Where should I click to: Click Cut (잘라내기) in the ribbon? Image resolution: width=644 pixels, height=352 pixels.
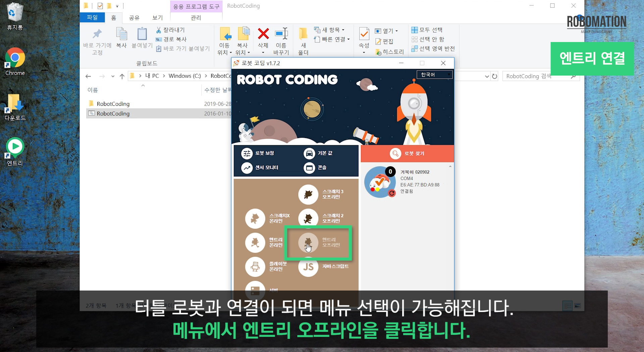click(x=170, y=30)
